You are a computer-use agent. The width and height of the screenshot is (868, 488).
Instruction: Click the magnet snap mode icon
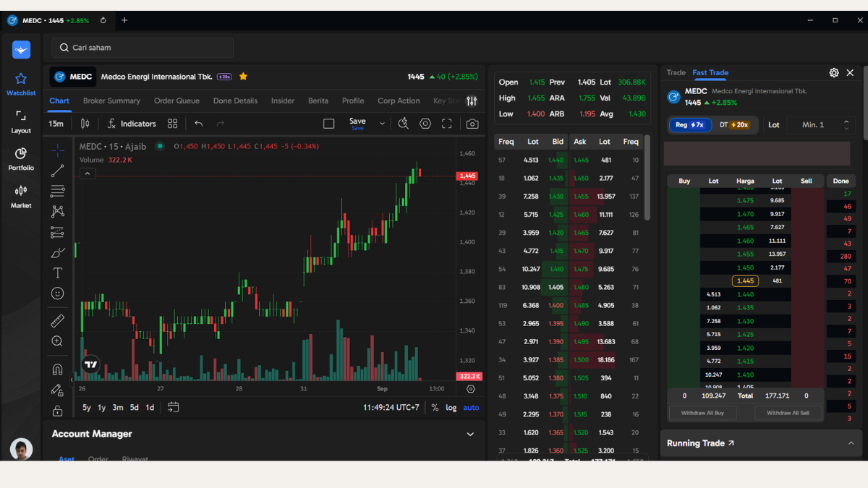tap(57, 369)
